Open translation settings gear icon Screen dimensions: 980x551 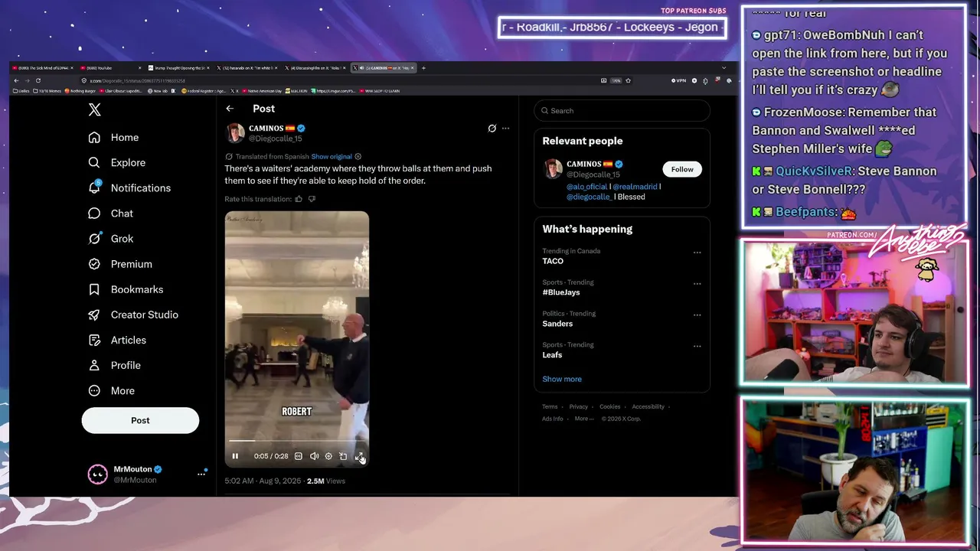(x=358, y=157)
